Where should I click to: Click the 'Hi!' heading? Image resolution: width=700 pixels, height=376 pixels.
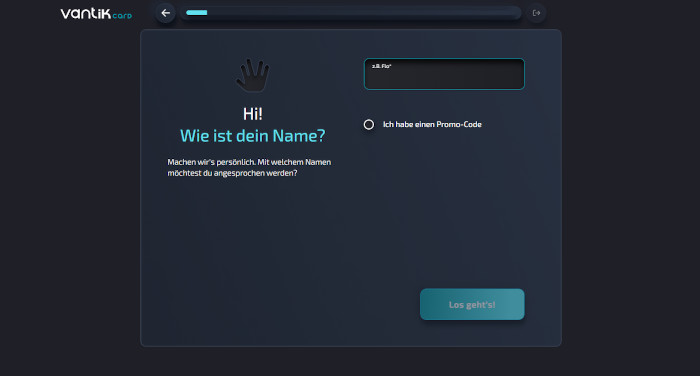coord(253,114)
